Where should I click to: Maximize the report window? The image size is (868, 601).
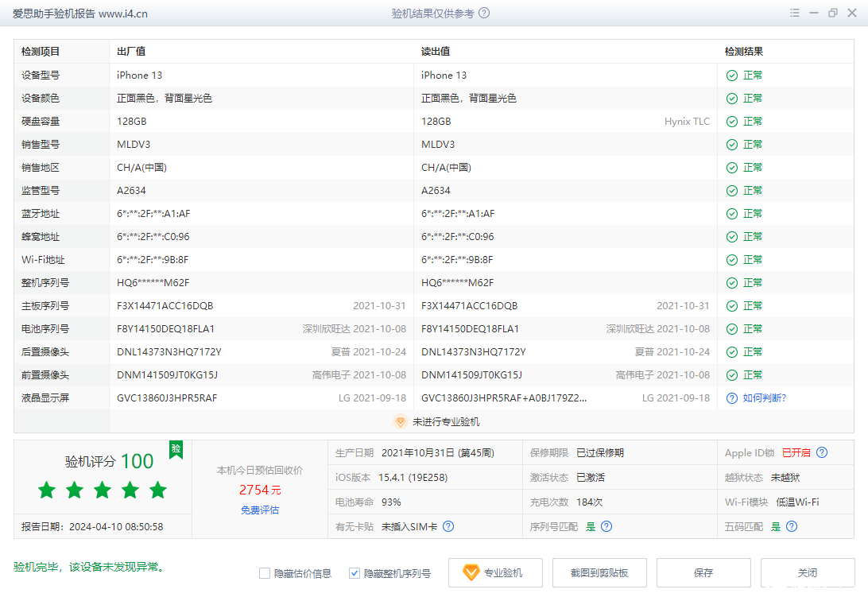click(x=832, y=13)
